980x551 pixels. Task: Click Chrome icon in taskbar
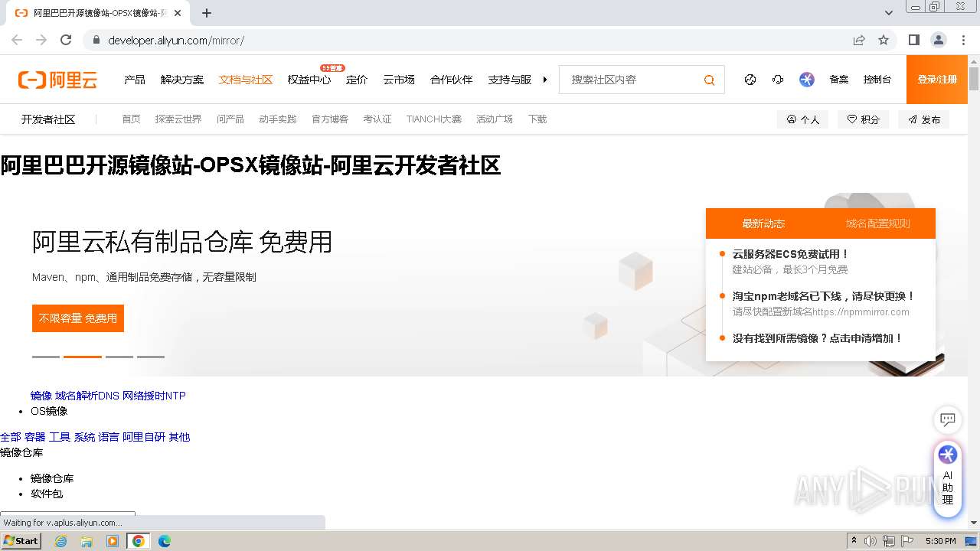click(138, 541)
